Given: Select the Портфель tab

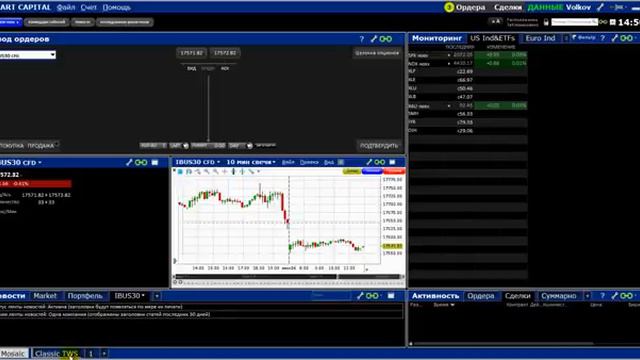Looking at the screenshot, I should [x=85, y=296].
